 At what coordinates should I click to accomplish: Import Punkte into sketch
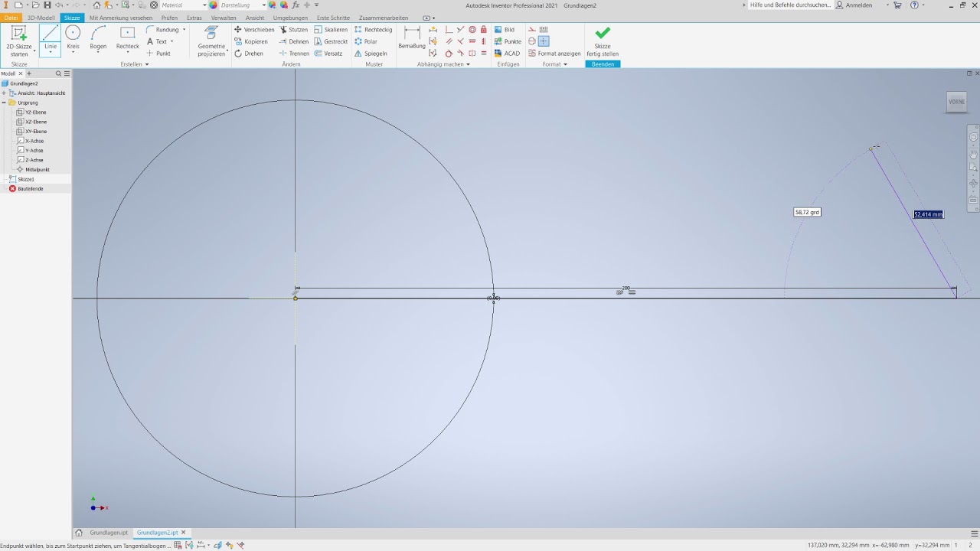tap(508, 41)
